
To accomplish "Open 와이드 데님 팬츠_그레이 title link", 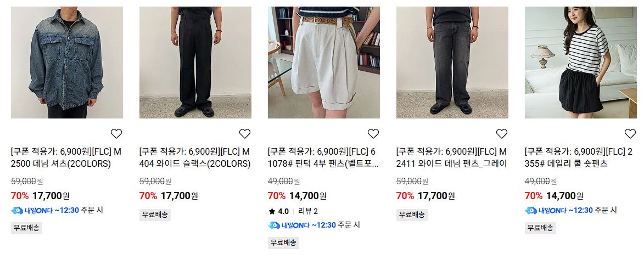I will point(452,158).
